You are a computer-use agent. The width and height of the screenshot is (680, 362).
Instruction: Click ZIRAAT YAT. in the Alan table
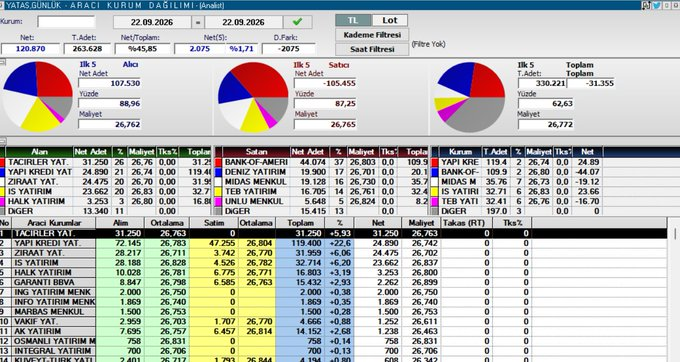pyautogui.click(x=33, y=182)
